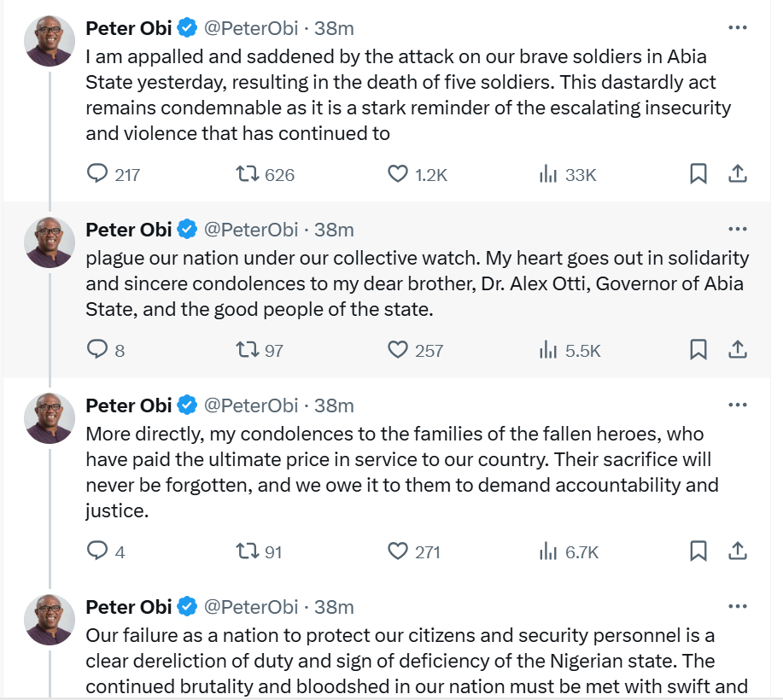Click Peter Obi name on second tweet
783x700 pixels.
[129, 230]
